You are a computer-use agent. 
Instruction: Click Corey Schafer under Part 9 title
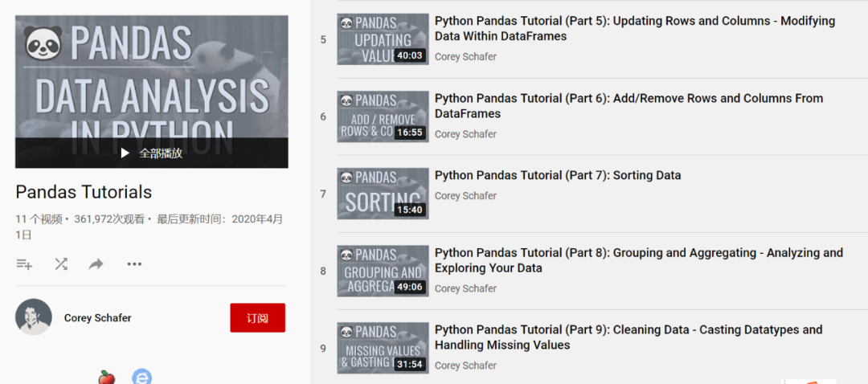[x=465, y=366]
